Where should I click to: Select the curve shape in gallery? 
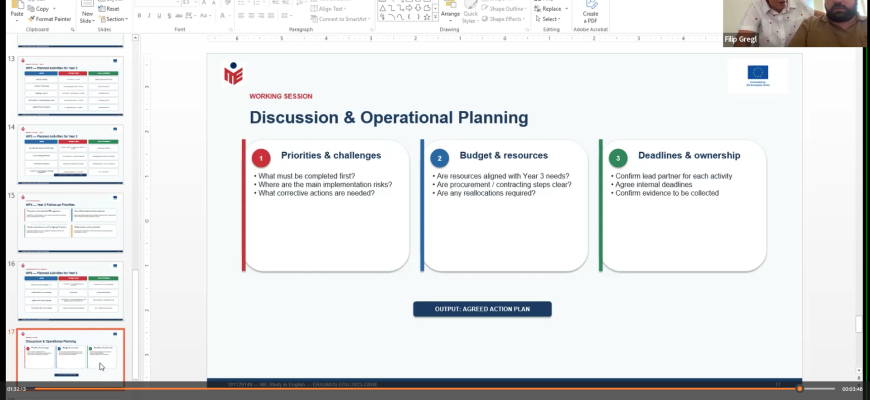pos(401,17)
